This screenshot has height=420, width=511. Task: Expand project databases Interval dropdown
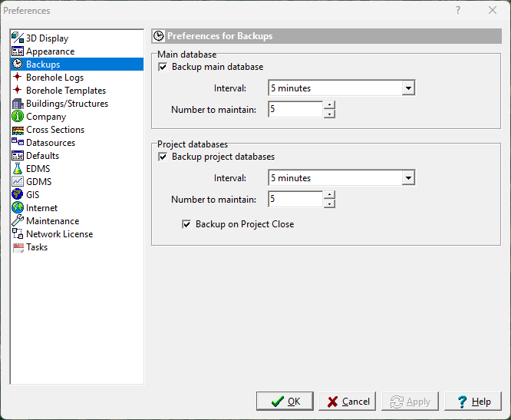coord(408,178)
